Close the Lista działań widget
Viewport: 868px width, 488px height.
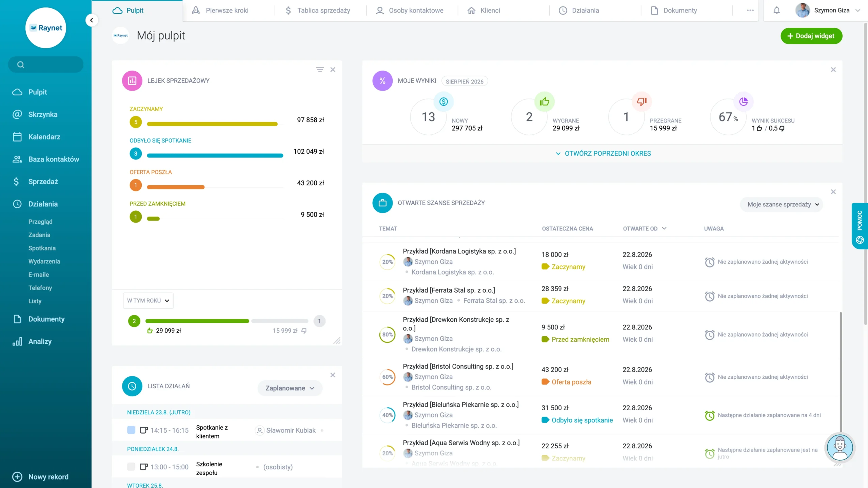[333, 375]
